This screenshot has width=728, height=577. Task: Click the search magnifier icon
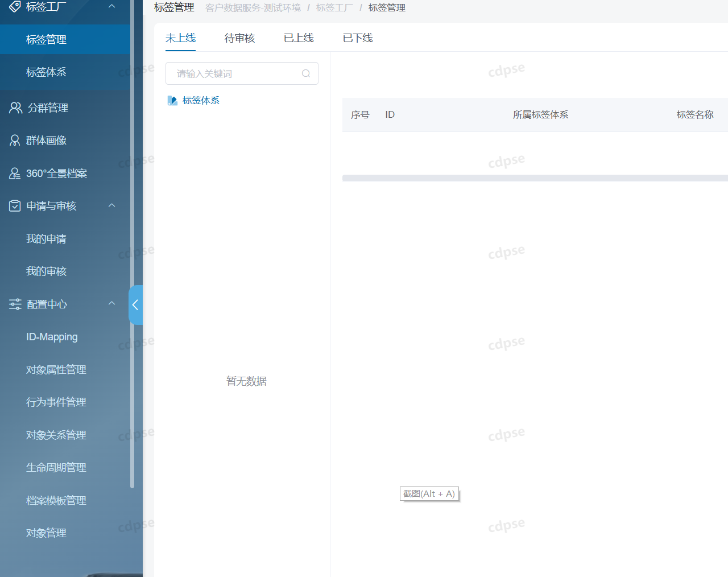pyautogui.click(x=306, y=73)
